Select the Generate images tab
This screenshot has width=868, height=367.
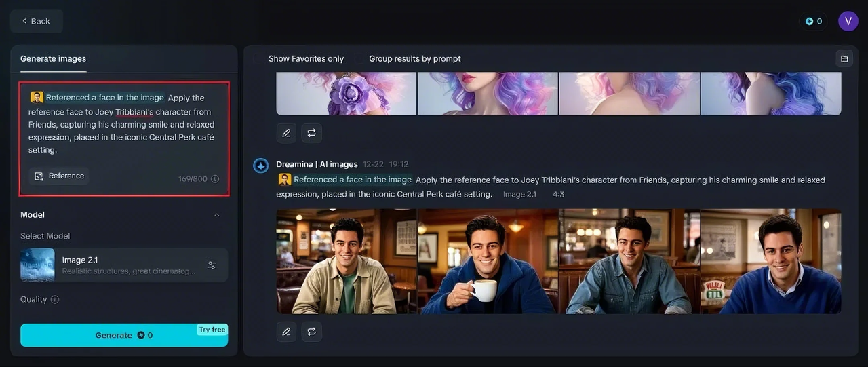(x=53, y=59)
